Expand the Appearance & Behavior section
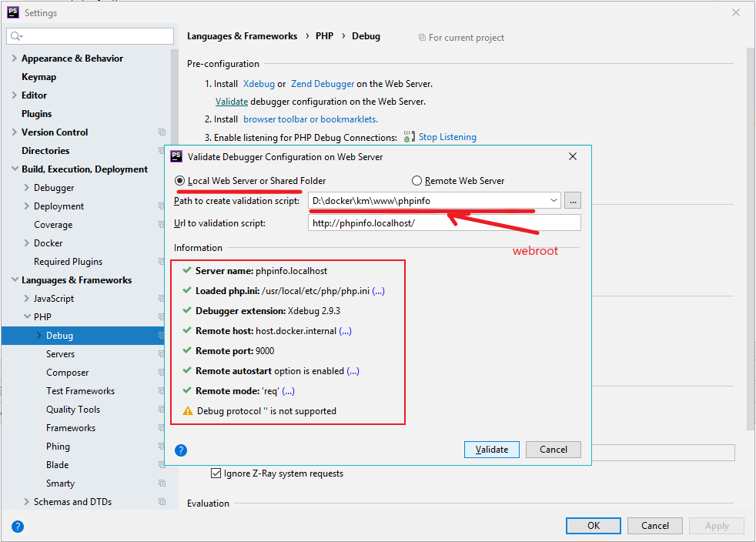 14,59
